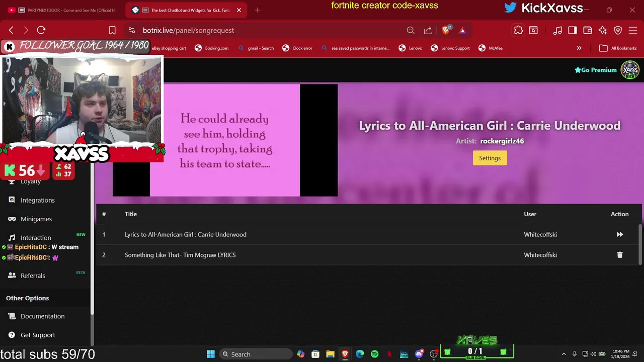Open the Clock error bookmark
Viewport: 644px width, 362px height.
(297, 48)
